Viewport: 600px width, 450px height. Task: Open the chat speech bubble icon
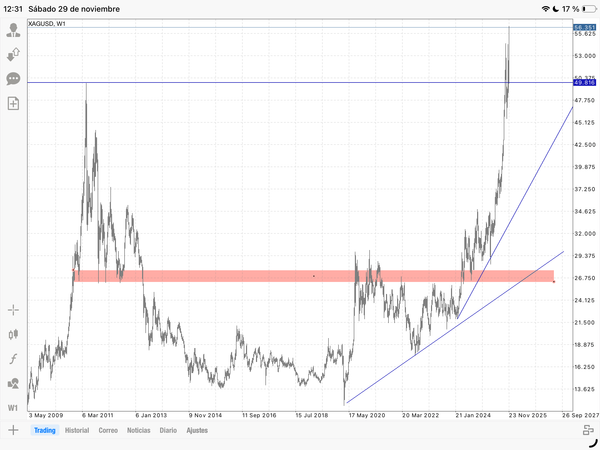click(13, 79)
